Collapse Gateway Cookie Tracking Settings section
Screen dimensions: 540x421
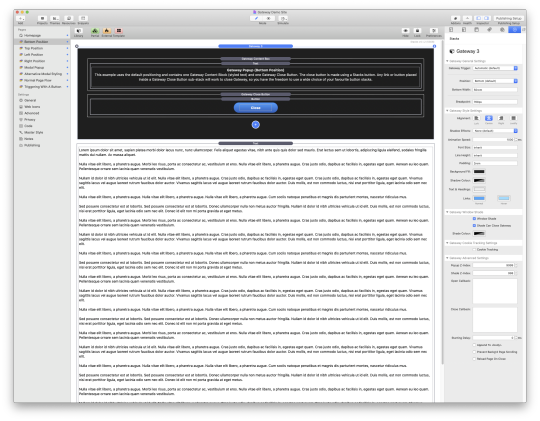point(447,243)
